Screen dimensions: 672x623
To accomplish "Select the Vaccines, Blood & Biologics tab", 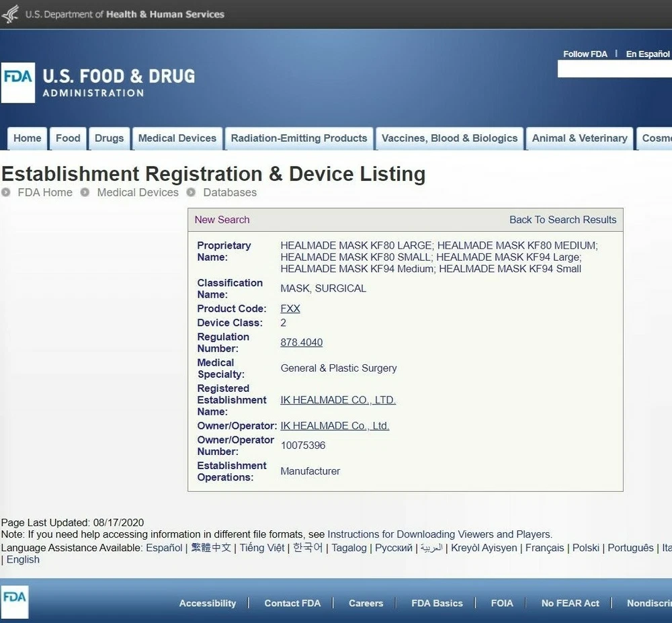I will (x=449, y=138).
